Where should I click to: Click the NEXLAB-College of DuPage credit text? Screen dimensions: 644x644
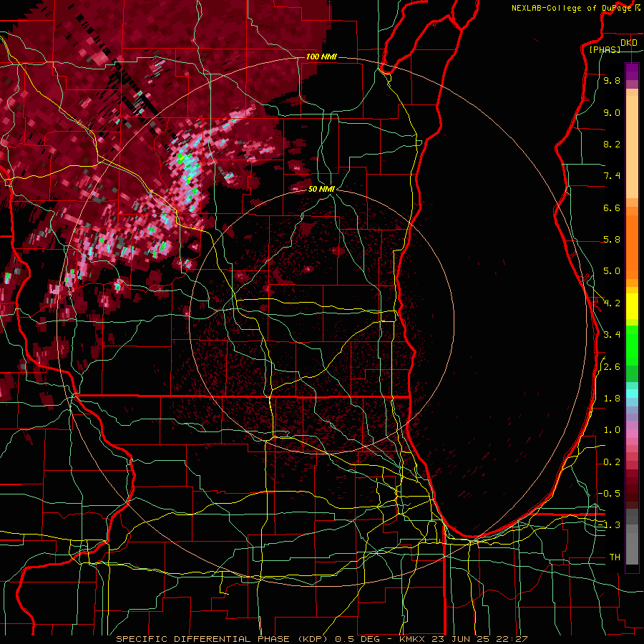click(572, 8)
